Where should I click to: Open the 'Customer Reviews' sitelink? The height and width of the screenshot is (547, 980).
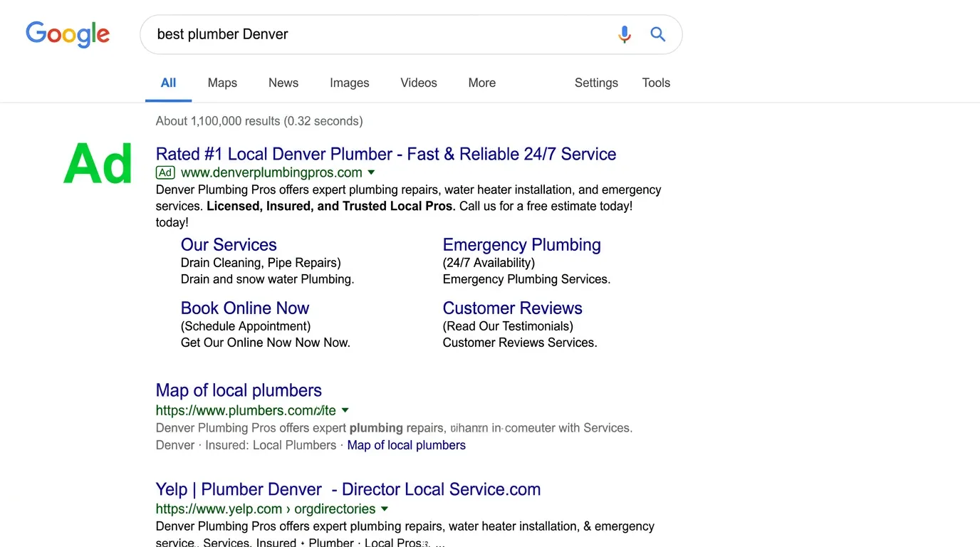(513, 308)
